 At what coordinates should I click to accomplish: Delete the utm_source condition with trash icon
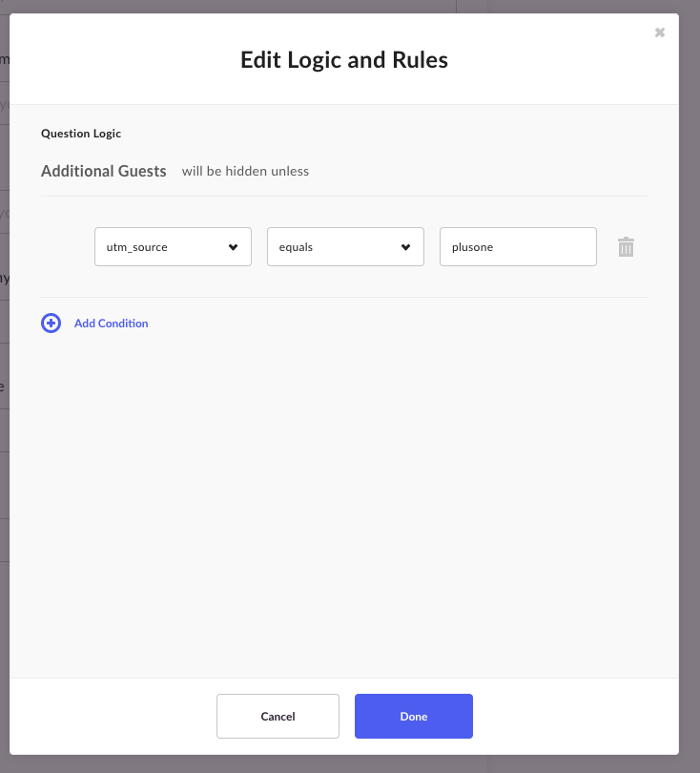(x=626, y=247)
